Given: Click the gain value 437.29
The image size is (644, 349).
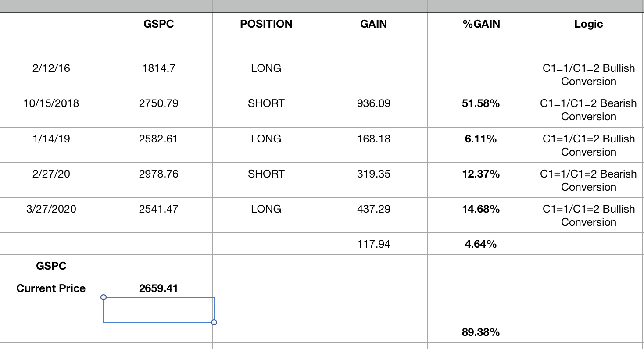Looking at the screenshot, I should 373,209.
